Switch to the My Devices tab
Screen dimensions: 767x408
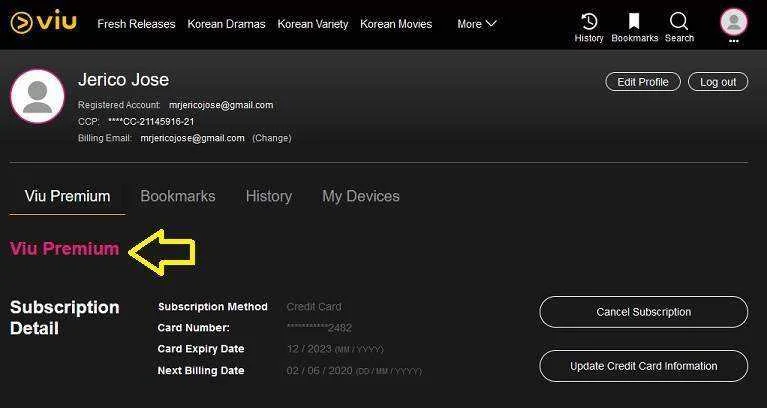[361, 196]
